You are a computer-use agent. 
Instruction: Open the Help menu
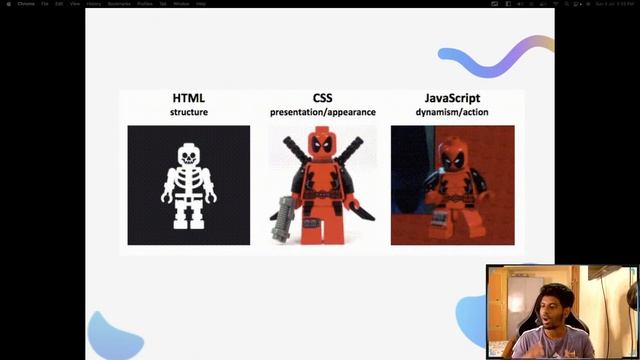coord(201,4)
